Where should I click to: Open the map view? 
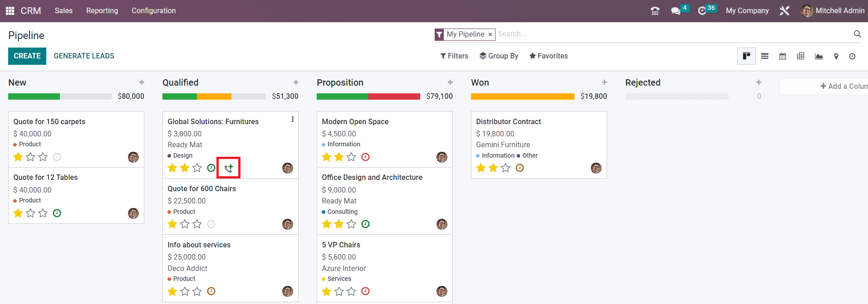pos(836,56)
